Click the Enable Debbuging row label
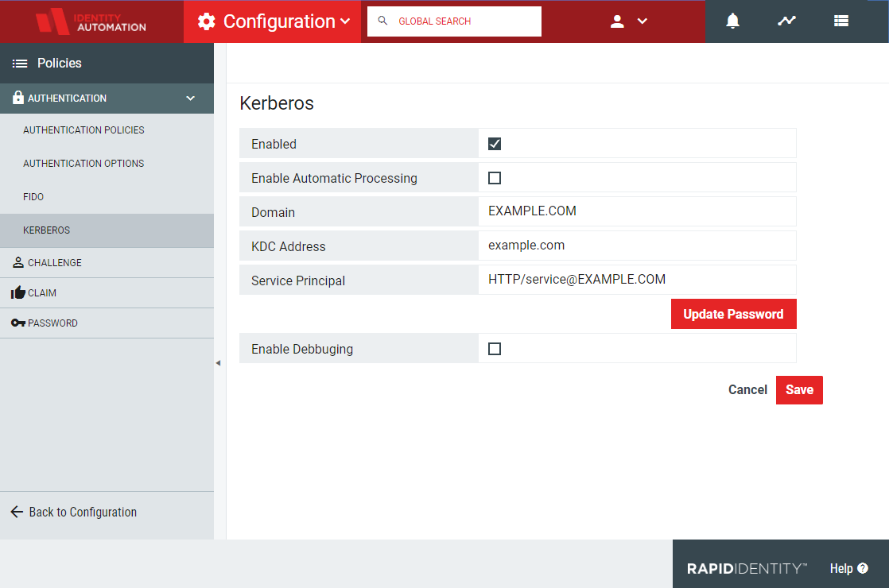889x588 pixels. (302, 349)
